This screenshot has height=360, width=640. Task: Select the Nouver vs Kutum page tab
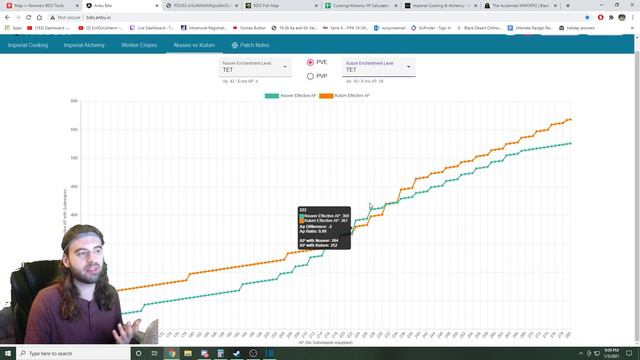point(194,45)
